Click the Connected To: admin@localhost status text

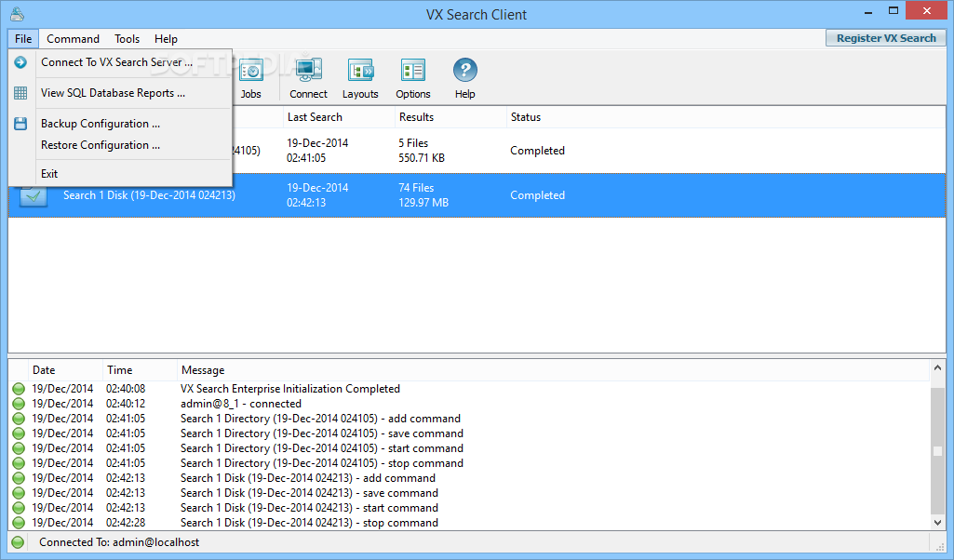[119, 542]
